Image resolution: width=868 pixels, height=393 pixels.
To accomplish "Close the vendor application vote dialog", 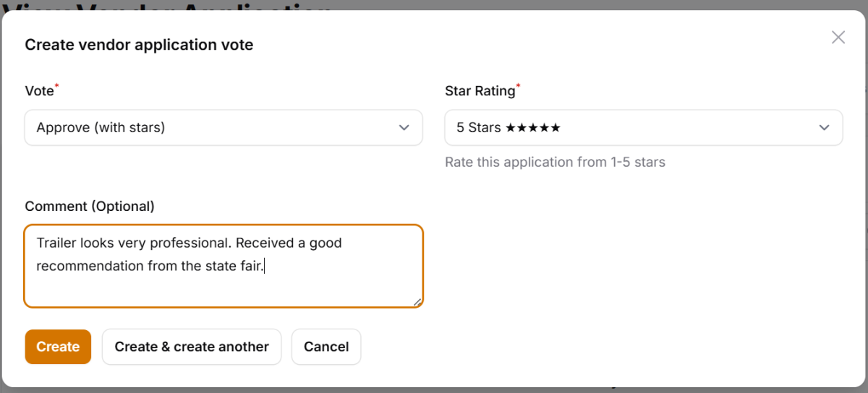I will coord(838,38).
